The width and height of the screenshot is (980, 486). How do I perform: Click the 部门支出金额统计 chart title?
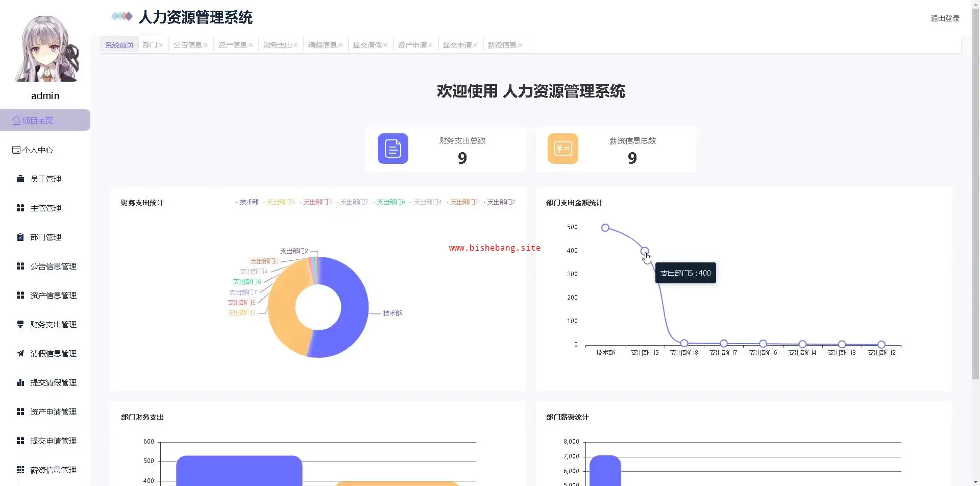pyautogui.click(x=575, y=203)
